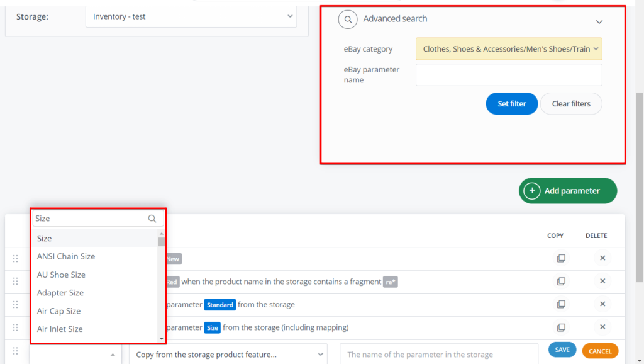Image resolution: width=644 pixels, height=364 pixels.
Task: Grab the drag handle of the new editing row
Action: (x=16, y=351)
